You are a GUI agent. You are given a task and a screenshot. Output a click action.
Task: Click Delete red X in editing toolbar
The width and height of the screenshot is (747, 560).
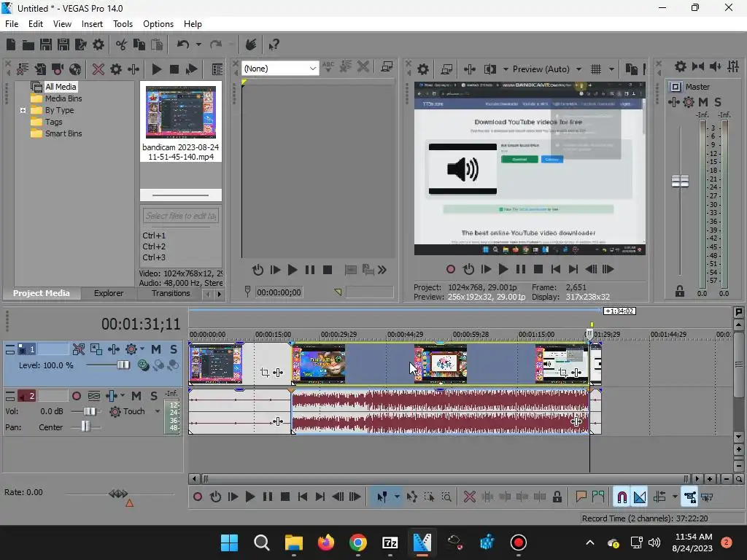(470, 497)
